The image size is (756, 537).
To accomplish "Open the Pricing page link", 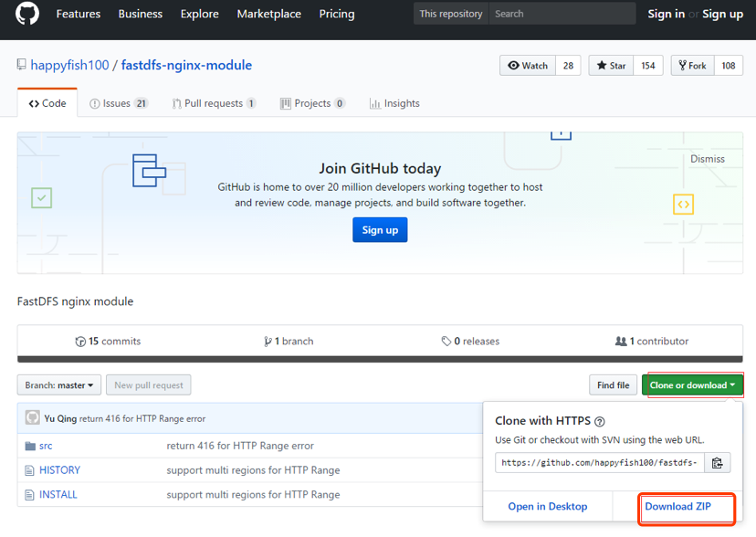I will pyautogui.click(x=337, y=14).
